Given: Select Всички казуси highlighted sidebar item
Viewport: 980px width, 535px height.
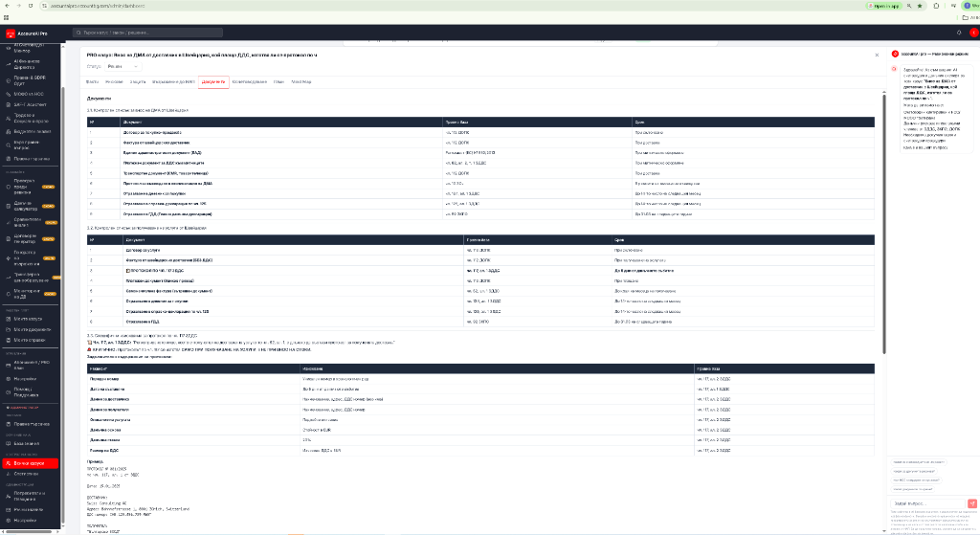Looking at the screenshot, I should (30, 463).
